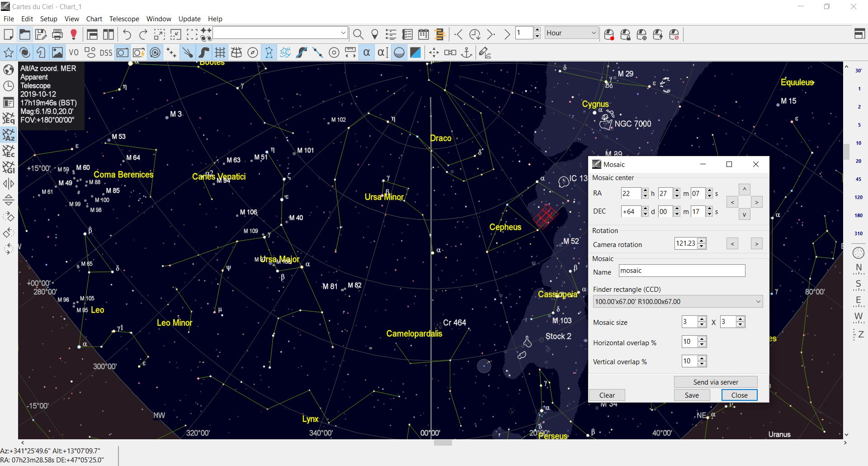Toggle the coordinate grid display
The width and height of the screenshot is (868, 466).
220,53
